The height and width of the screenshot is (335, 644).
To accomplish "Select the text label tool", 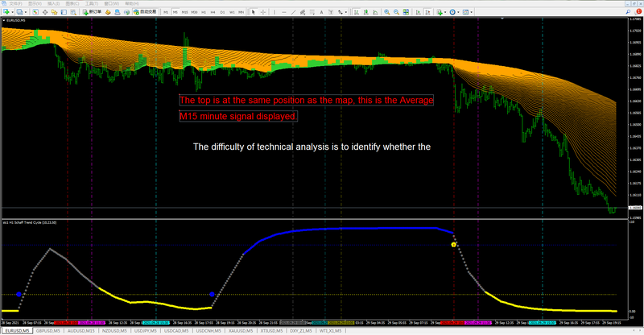I will (331, 12).
